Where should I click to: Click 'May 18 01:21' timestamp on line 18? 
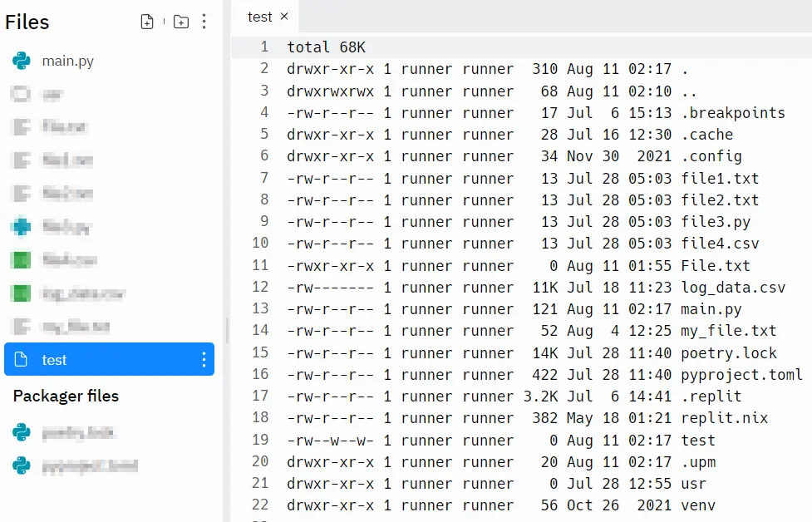pyautogui.click(x=619, y=418)
